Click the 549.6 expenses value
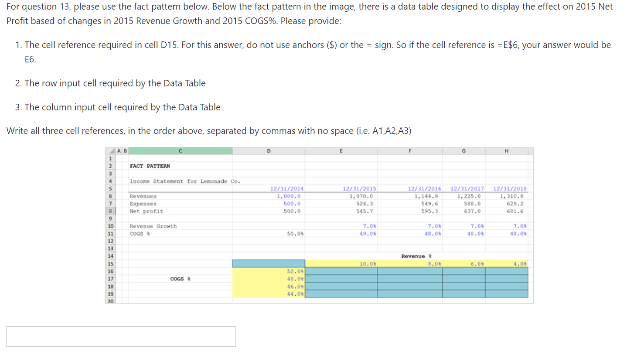This screenshot has height=352, width=644. tap(429, 204)
